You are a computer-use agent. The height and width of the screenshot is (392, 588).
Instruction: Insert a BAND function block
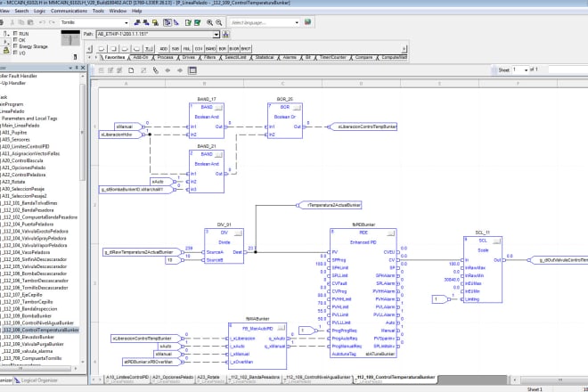click(210, 49)
